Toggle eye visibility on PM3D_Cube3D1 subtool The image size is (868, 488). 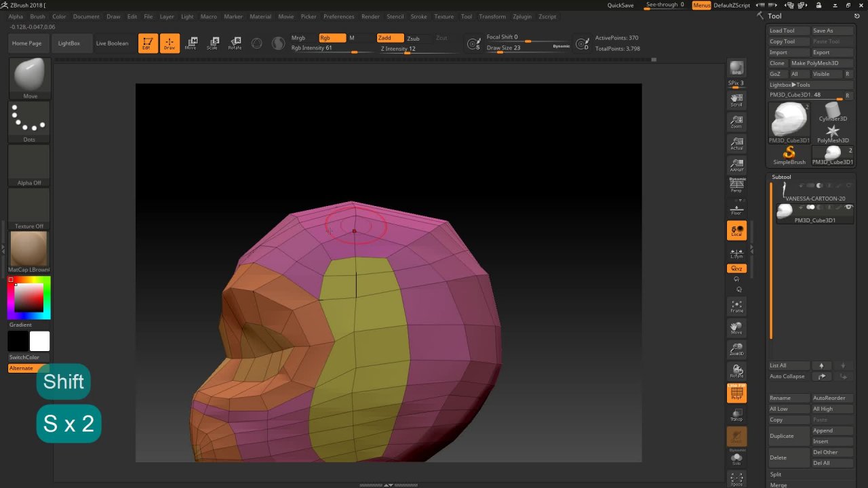tap(849, 207)
